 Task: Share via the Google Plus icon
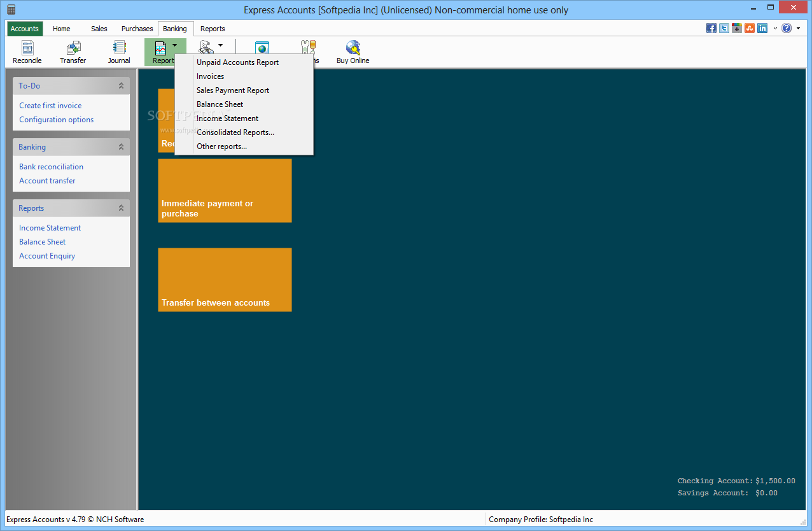(x=737, y=28)
